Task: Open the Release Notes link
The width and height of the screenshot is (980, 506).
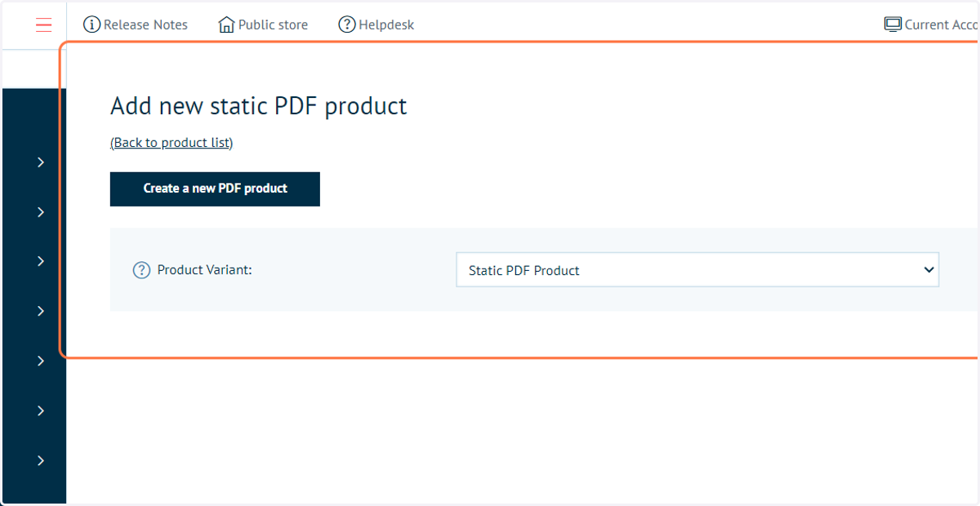Action: [x=145, y=24]
